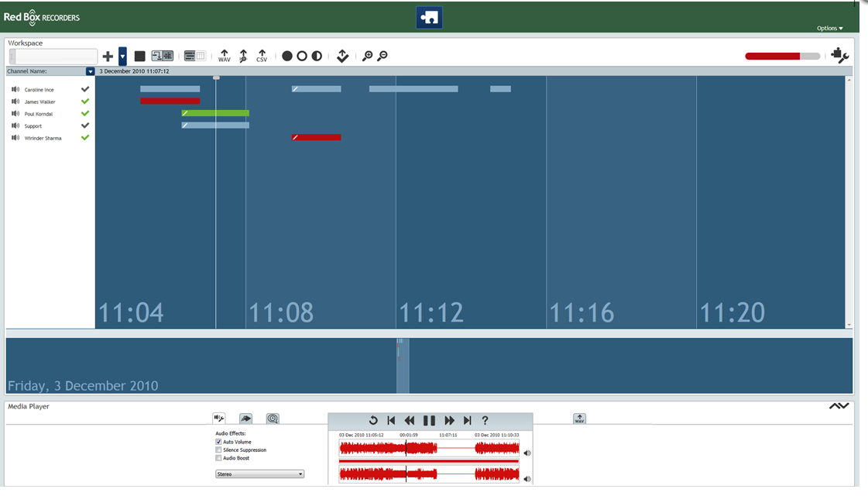Click the plus icon to add search

click(x=108, y=57)
